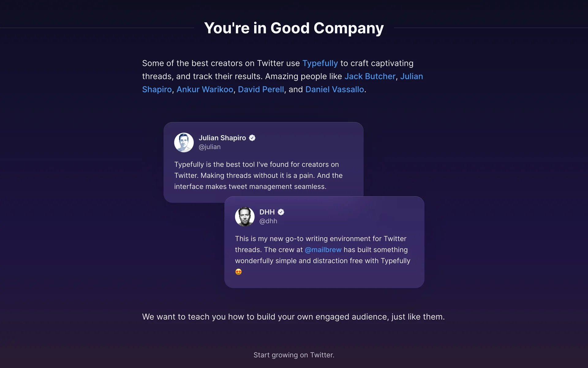Click Julian Shapiro's profile avatar
The image size is (588, 368).
184,143
